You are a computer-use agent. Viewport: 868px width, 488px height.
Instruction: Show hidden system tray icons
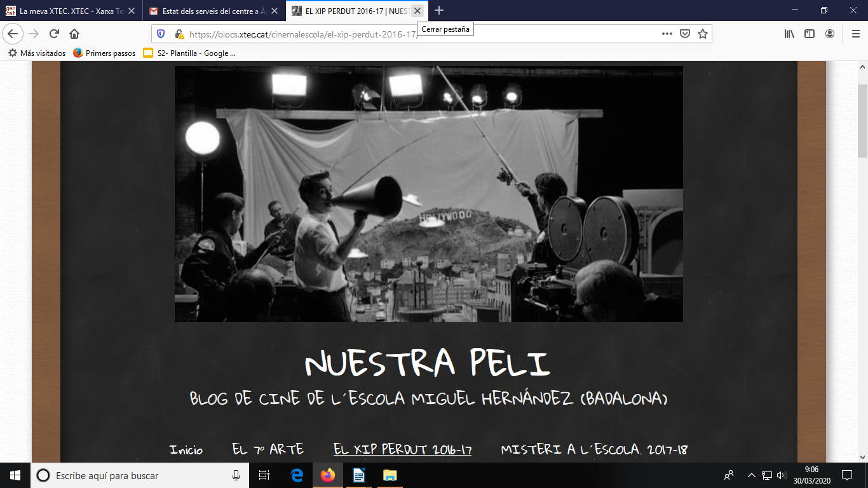[751, 475]
